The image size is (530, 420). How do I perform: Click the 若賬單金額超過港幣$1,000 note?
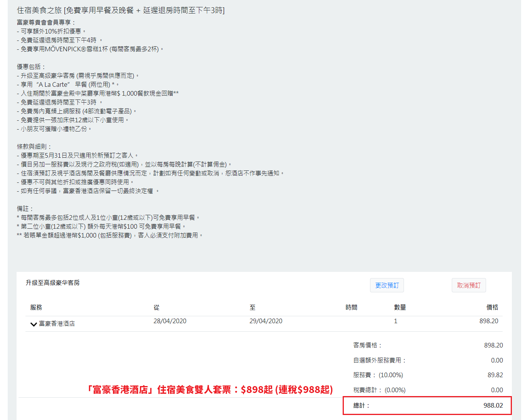(110, 235)
